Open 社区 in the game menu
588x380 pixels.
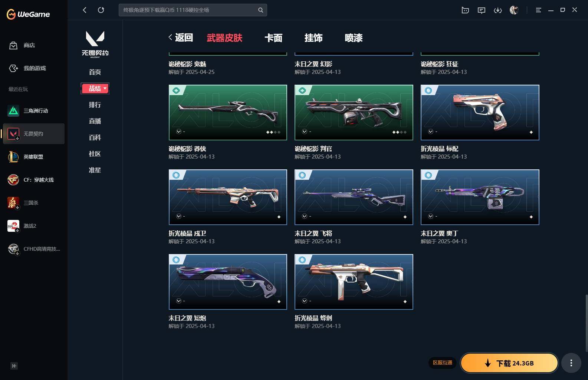[95, 154]
